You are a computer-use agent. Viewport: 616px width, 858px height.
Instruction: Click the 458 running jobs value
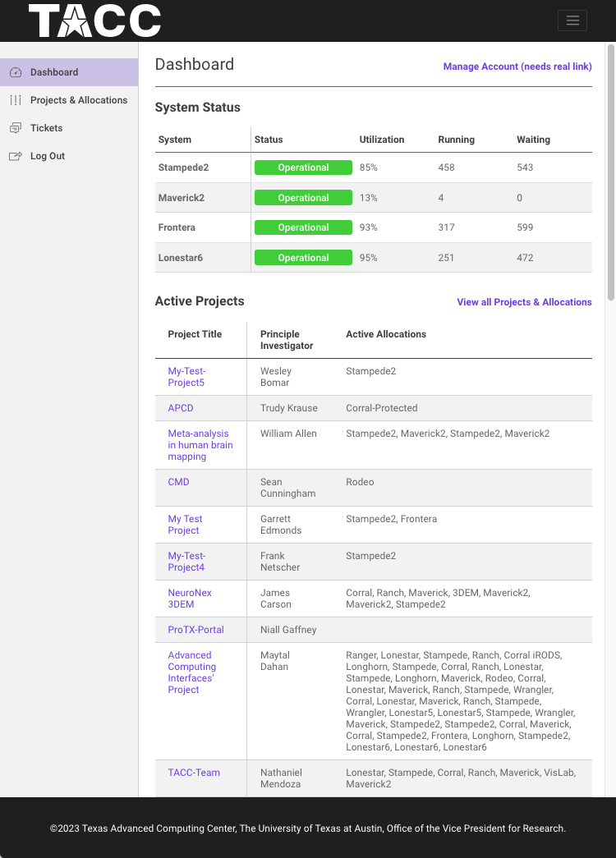point(446,167)
